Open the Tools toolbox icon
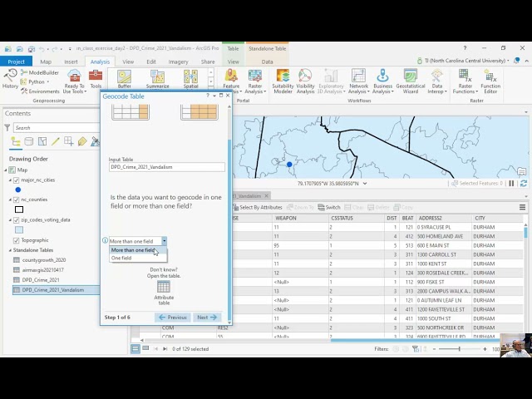Screen dimensions: 532x399 click(96, 79)
